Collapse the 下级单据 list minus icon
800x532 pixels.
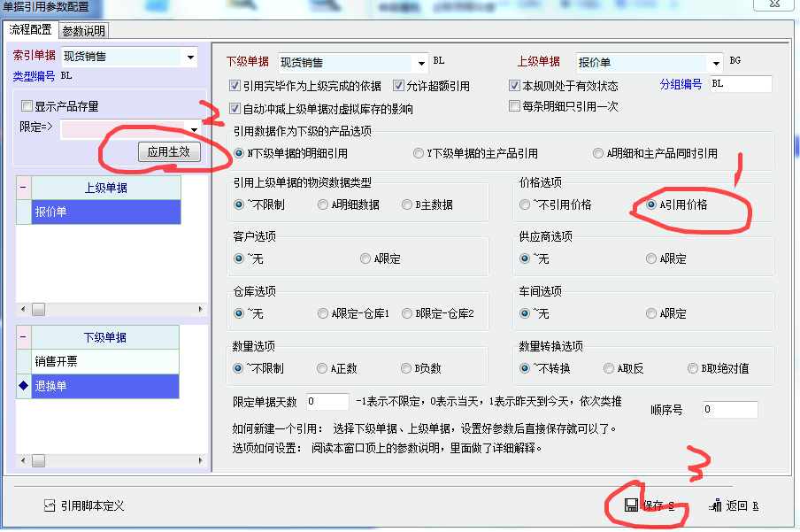23,337
